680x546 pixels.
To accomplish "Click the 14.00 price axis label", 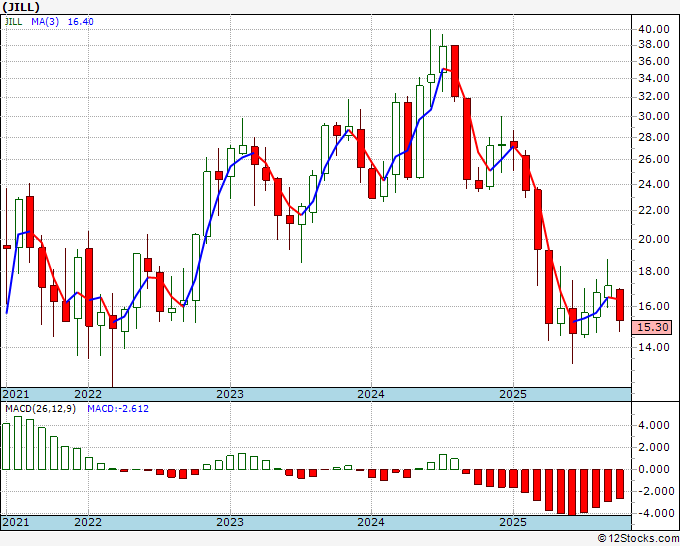I will tap(654, 347).
